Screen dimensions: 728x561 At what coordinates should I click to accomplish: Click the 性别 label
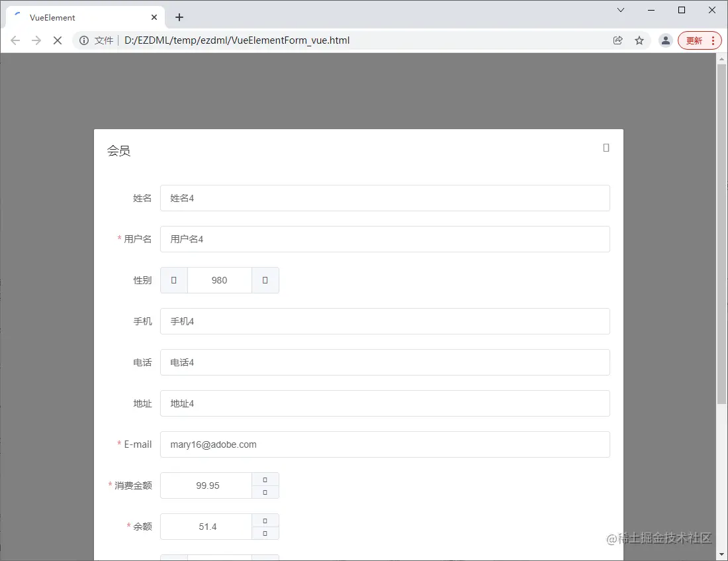click(x=142, y=280)
